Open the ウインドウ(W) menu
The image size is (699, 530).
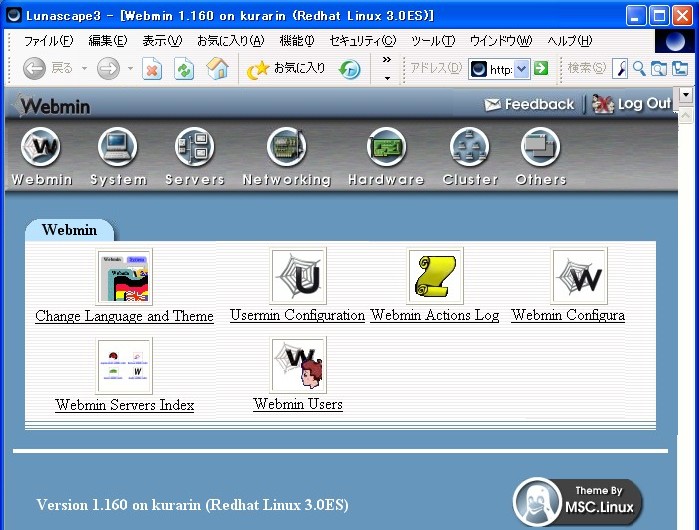[501, 41]
